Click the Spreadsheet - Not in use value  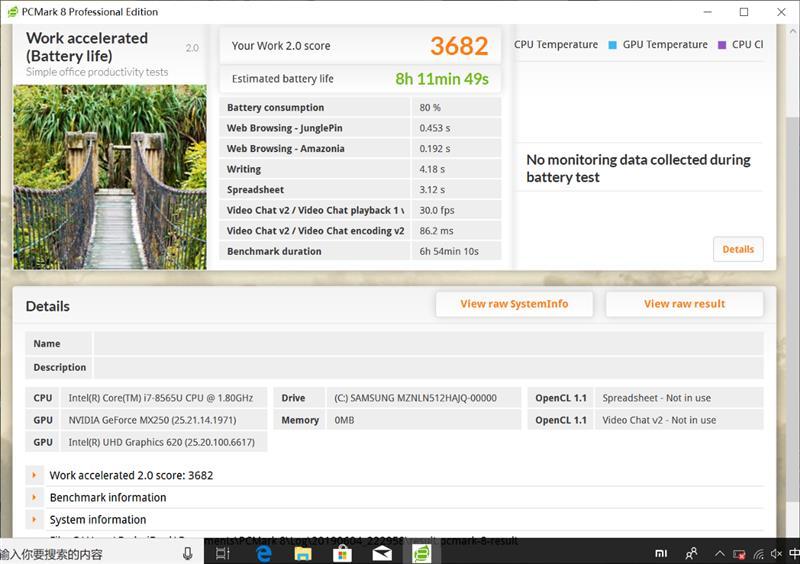[x=656, y=398]
